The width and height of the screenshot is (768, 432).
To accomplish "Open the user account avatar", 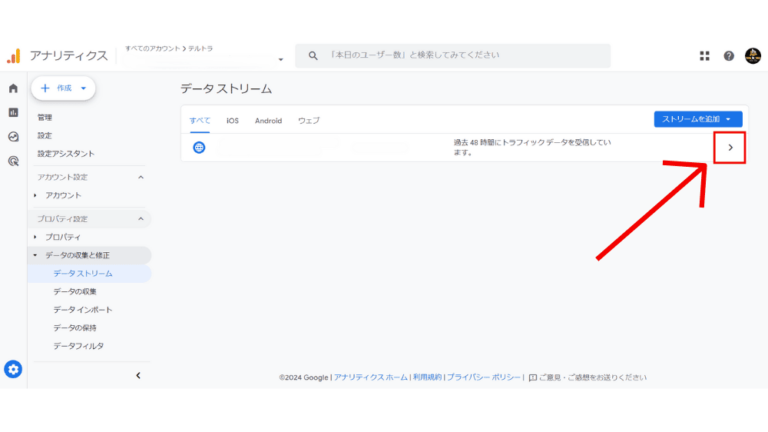I will 752,56.
